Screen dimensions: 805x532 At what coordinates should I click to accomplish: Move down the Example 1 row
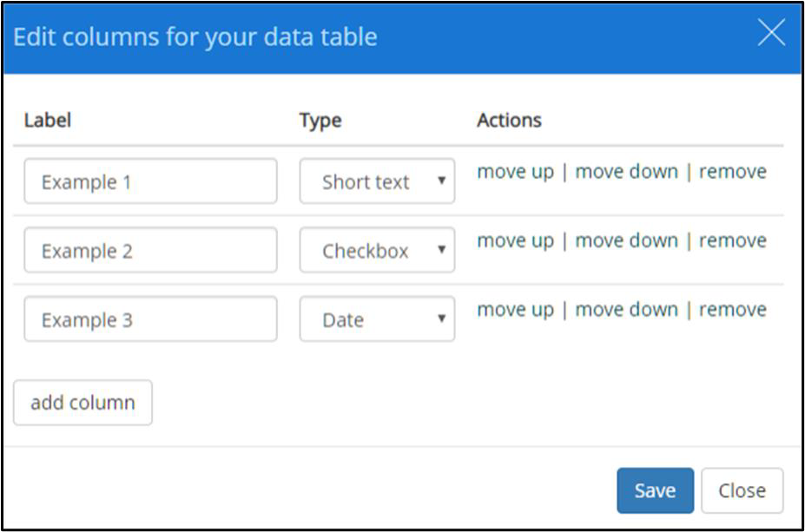(626, 171)
